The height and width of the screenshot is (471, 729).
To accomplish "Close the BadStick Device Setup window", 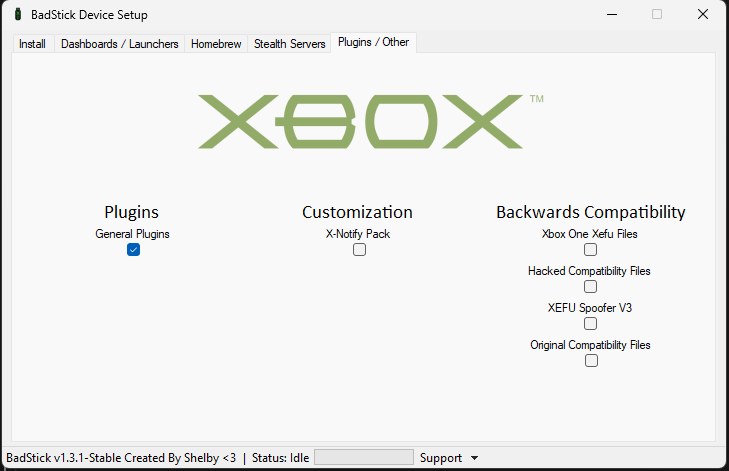I will (x=703, y=15).
